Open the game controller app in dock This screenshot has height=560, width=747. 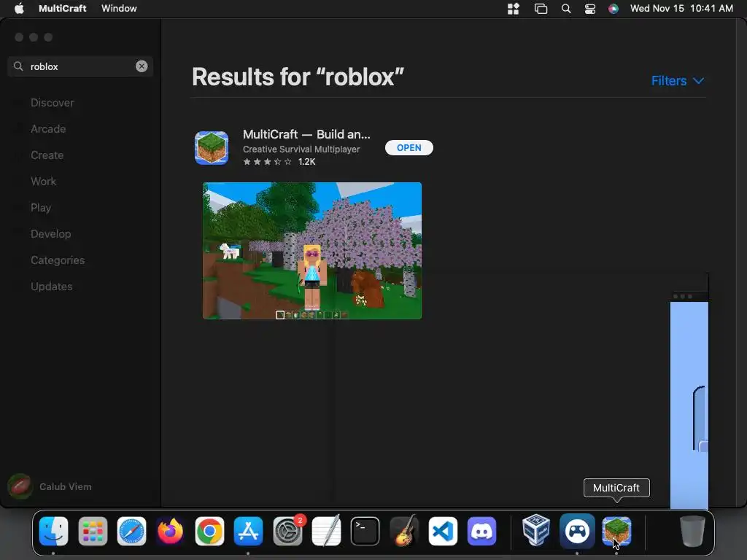(577, 531)
